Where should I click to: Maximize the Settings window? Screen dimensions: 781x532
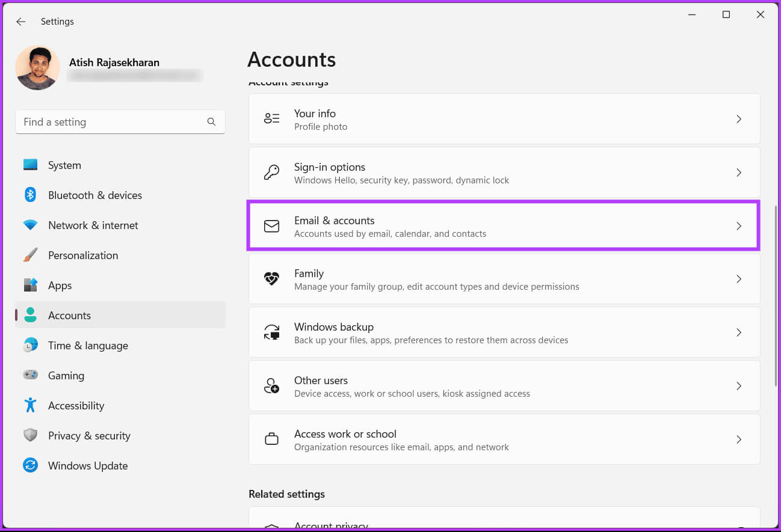(726, 15)
